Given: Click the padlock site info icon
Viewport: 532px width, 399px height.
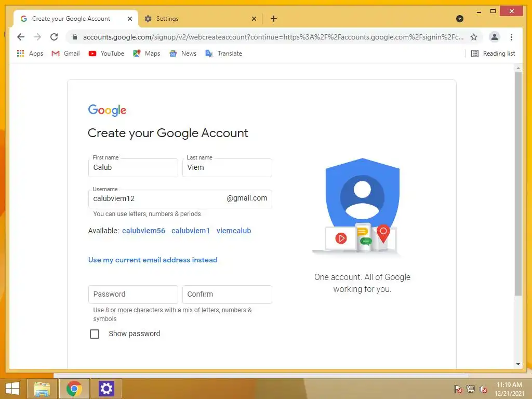Looking at the screenshot, I should [75, 37].
